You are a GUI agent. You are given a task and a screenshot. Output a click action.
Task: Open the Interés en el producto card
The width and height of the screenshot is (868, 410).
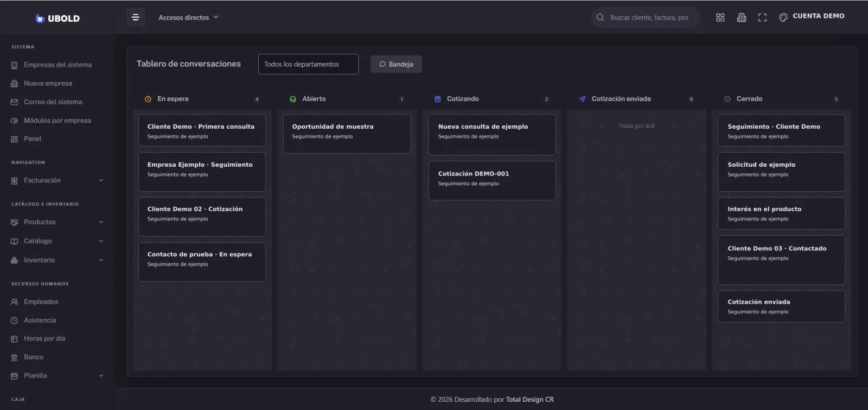pyautogui.click(x=781, y=213)
